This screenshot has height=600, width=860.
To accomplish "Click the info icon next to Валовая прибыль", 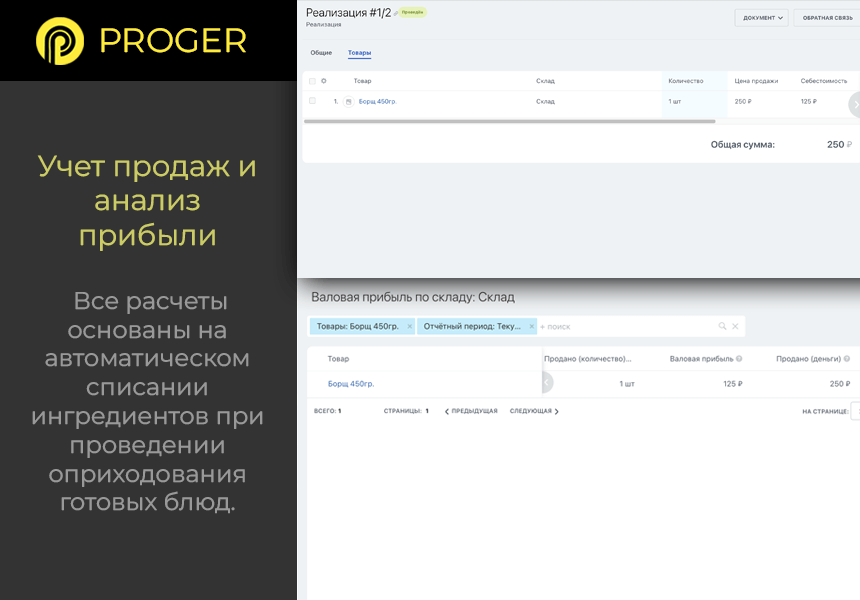I will 740,358.
